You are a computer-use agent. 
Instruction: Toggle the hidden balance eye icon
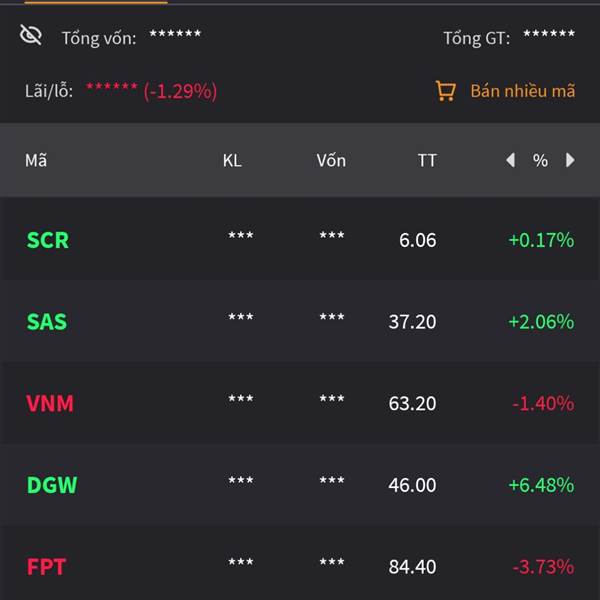point(31,35)
